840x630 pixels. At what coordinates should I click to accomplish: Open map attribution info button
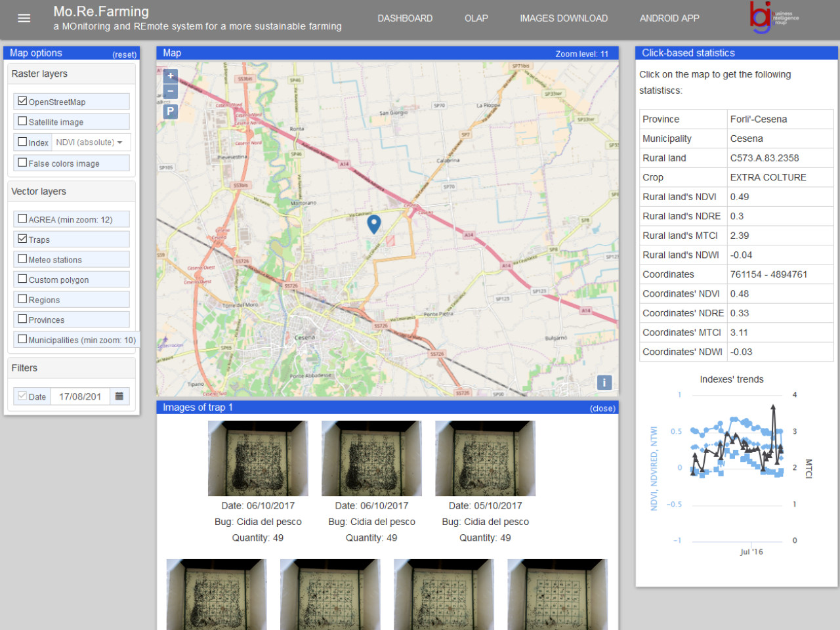pos(604,383)
